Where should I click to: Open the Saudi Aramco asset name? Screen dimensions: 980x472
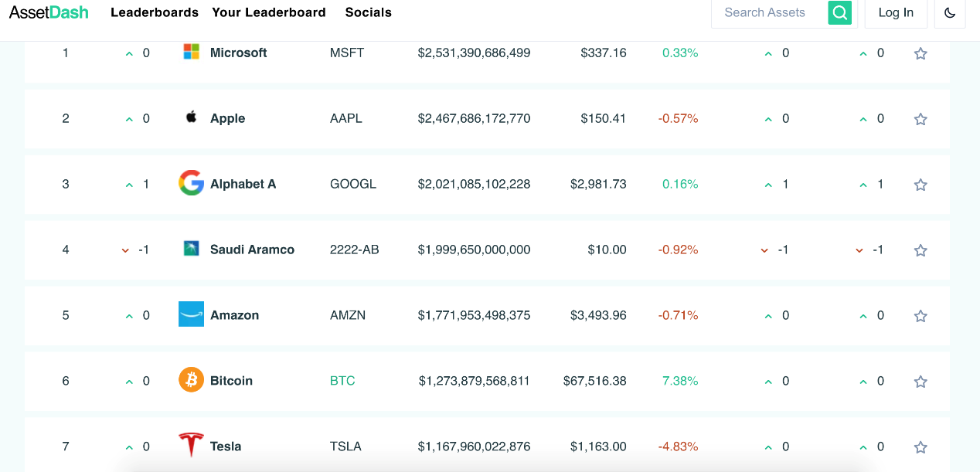tap(252, 250)
